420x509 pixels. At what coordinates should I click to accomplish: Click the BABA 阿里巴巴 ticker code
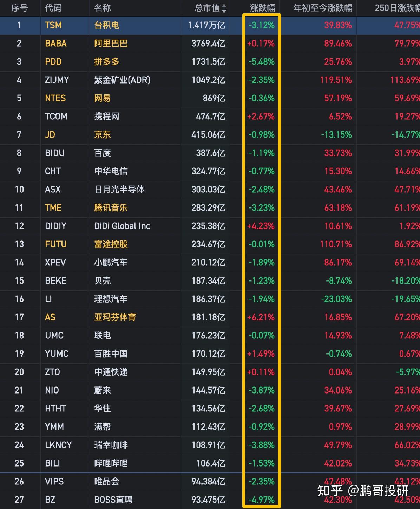(x=56, y=44)
